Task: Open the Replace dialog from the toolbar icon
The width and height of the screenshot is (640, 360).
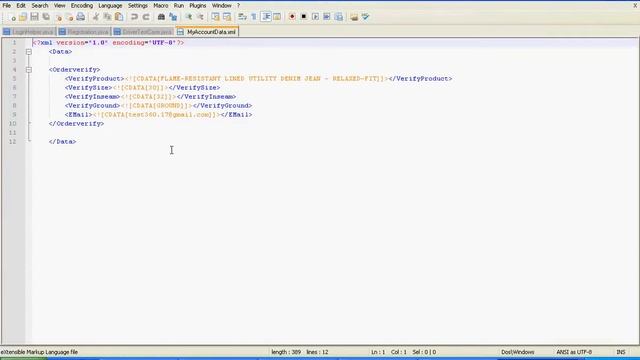Action: click(173, 17)
